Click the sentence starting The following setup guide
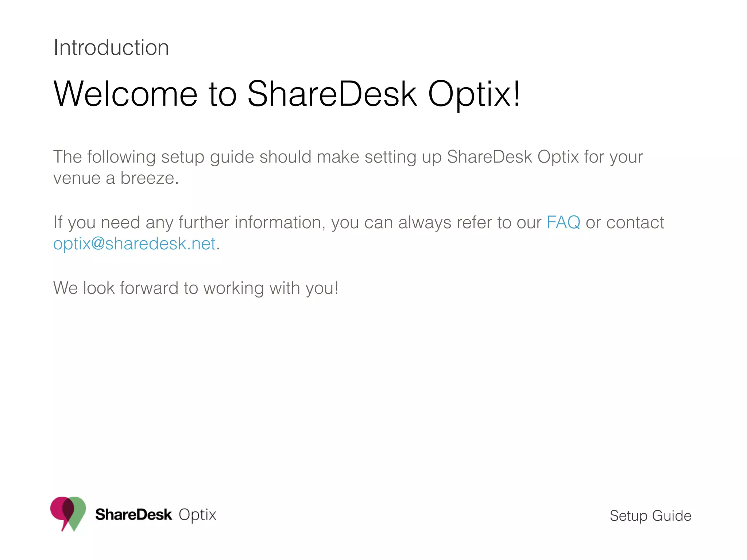The height and width of the screenshot is (560, 747). pos(348,157)
